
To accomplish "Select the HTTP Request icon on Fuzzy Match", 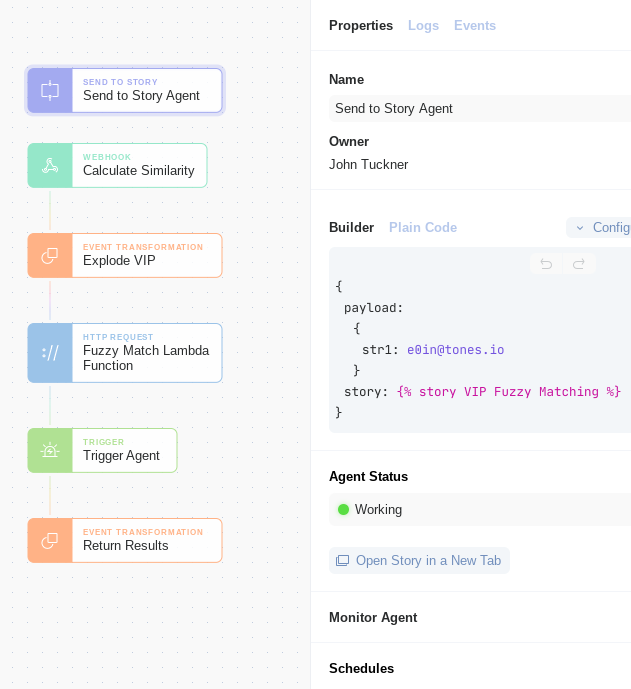I will click(x=50, y=353).
